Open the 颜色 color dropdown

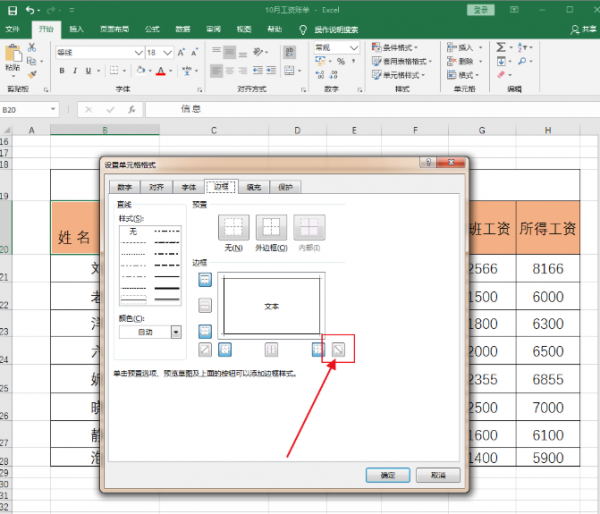(176, 332)
